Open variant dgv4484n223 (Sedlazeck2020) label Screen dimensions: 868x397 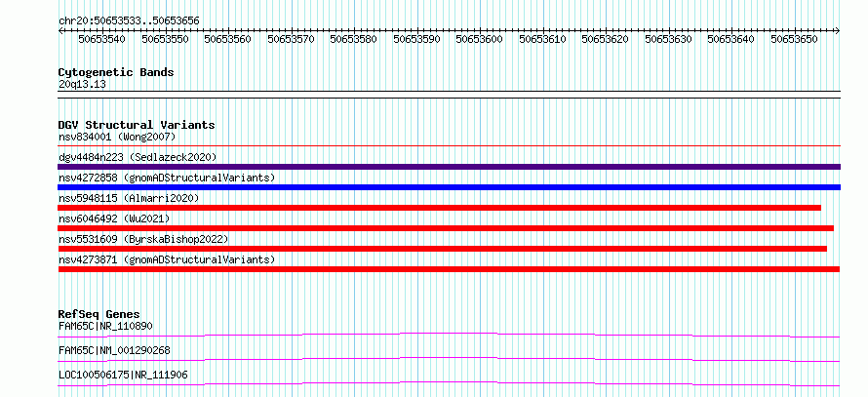(x=138, y=157)
